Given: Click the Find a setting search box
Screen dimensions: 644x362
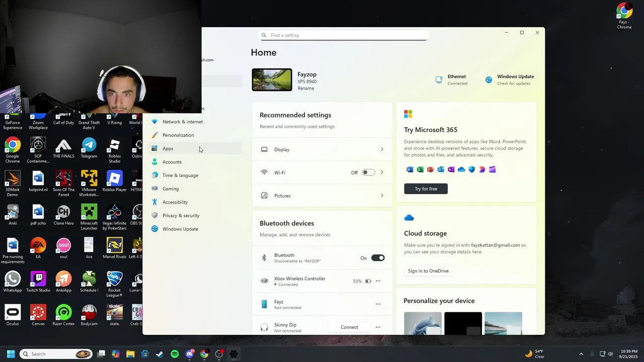Looking at the screenshot, I should click(x=344, y=35).
